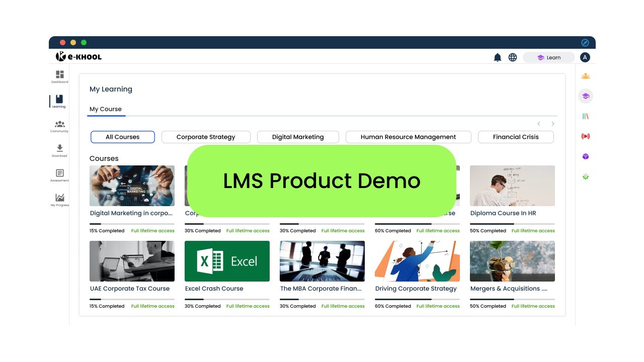Click the Learn mode button in header
The width and height of the screenshot is (644, 362).
pyautogui.click(x=549, y=57)
